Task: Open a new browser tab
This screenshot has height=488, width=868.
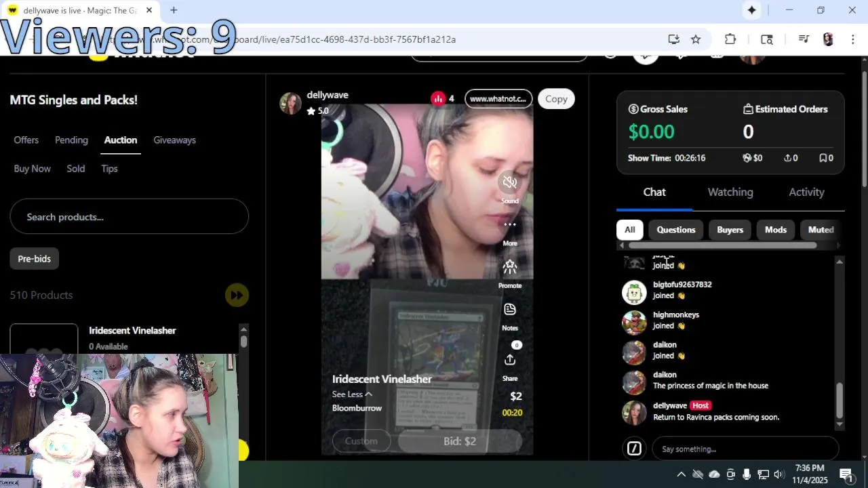Action: click(174, 10)
